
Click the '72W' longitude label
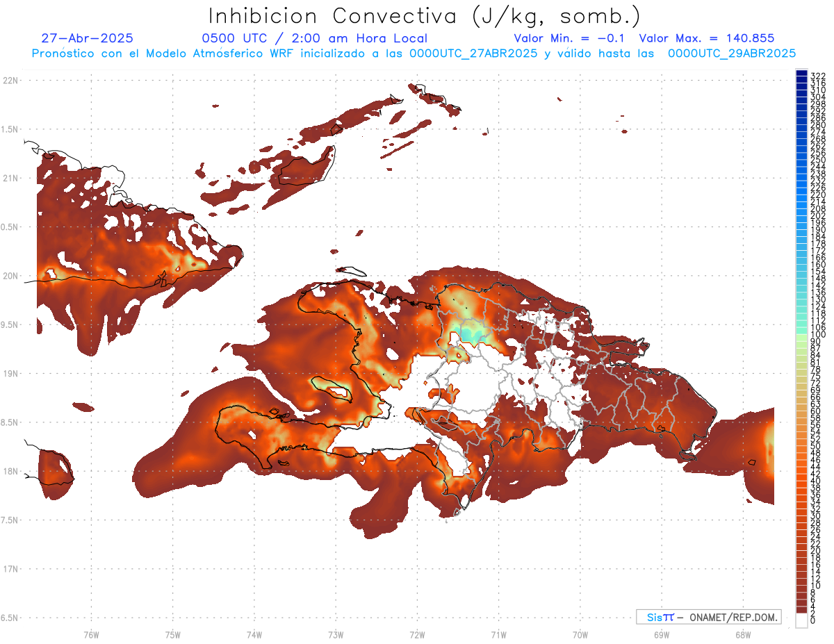coord(417,634)
